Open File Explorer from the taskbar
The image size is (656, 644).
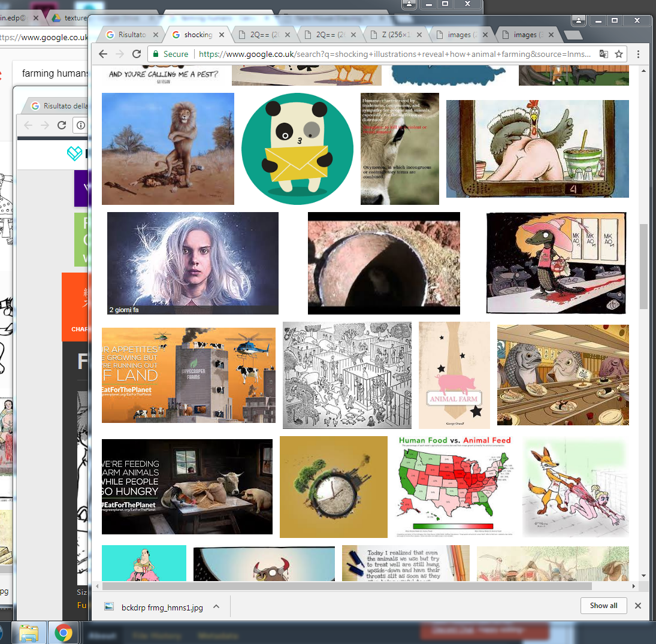pyautogui.click(x=29, y=633)
